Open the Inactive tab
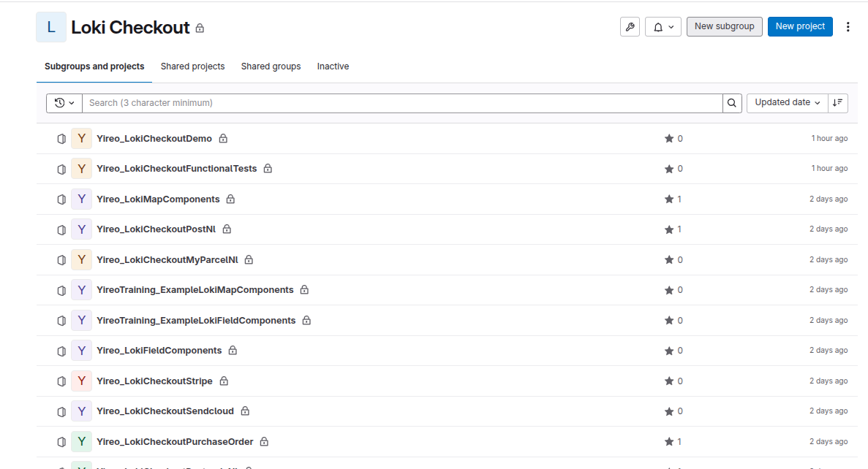 pyautogui.click(x=333, y=66)
